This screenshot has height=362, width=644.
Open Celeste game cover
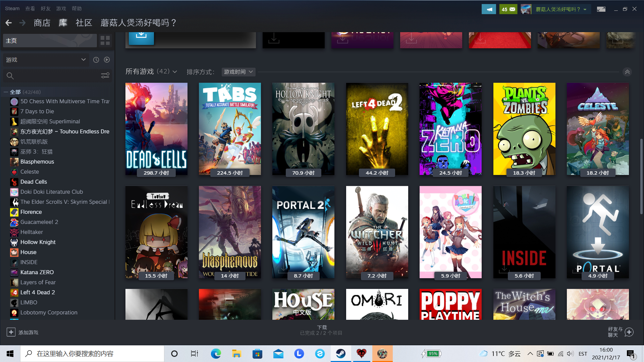tap(598, 129)
